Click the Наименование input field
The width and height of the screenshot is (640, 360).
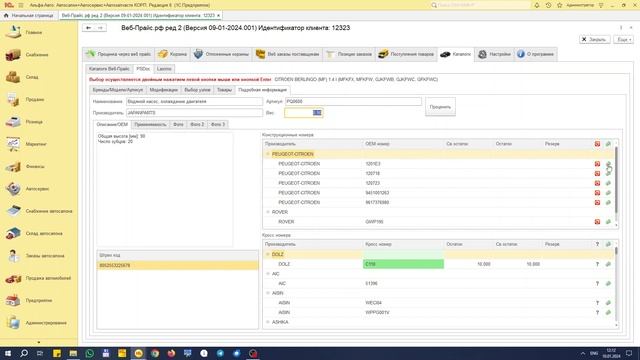(x=194, y=101)
